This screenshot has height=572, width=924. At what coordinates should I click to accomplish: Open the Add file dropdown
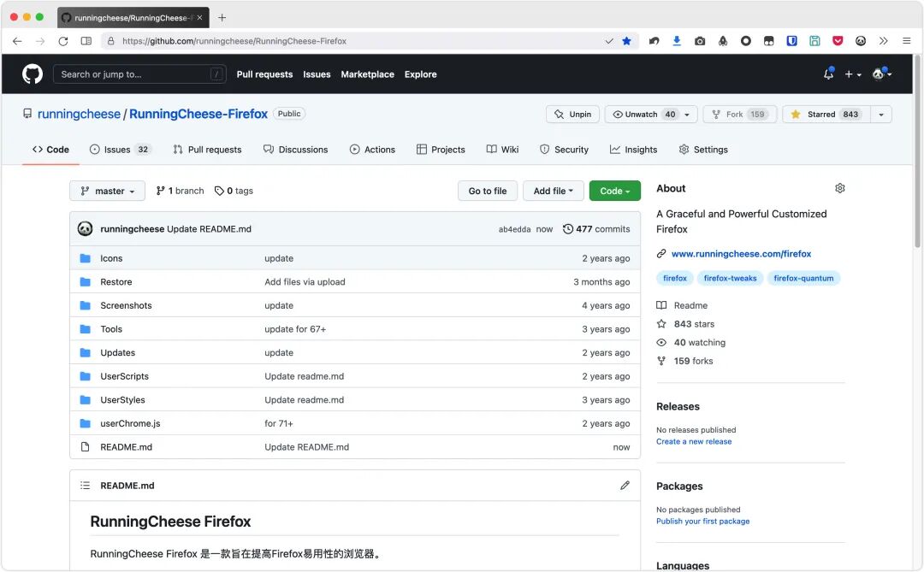pos(553,191)
